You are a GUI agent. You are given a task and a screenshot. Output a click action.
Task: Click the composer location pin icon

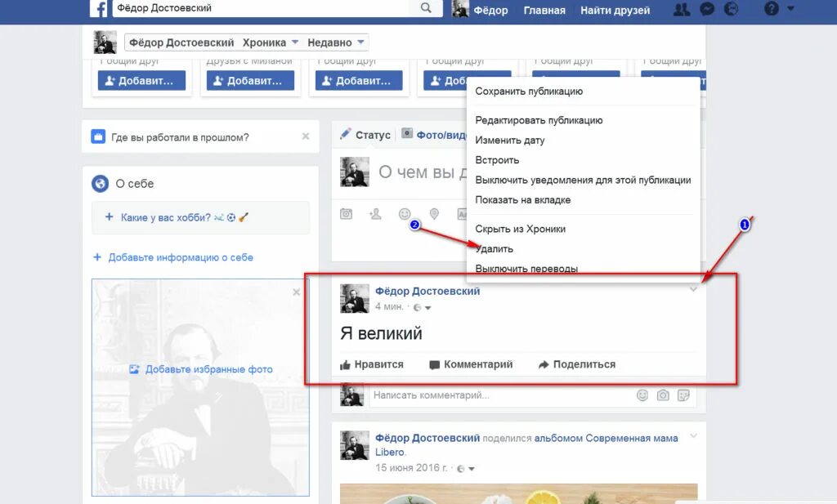(435, 214)
